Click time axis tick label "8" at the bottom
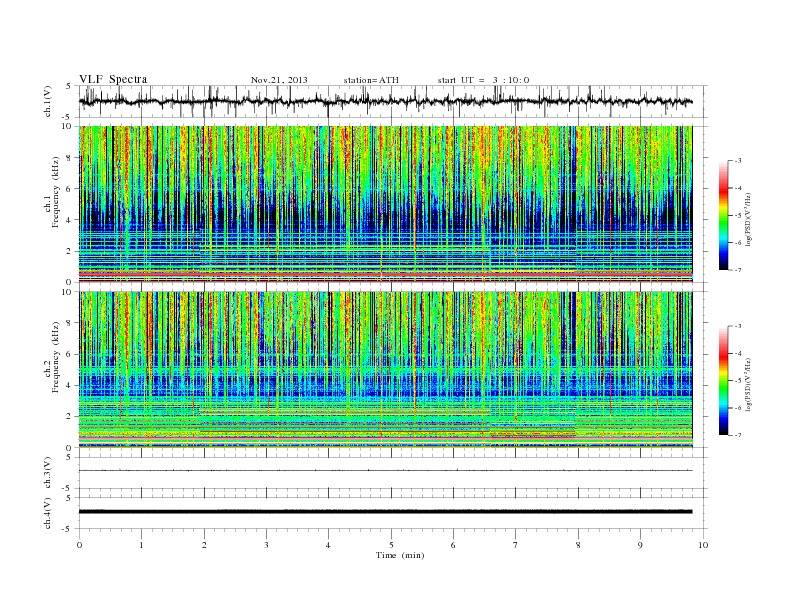 578,545
